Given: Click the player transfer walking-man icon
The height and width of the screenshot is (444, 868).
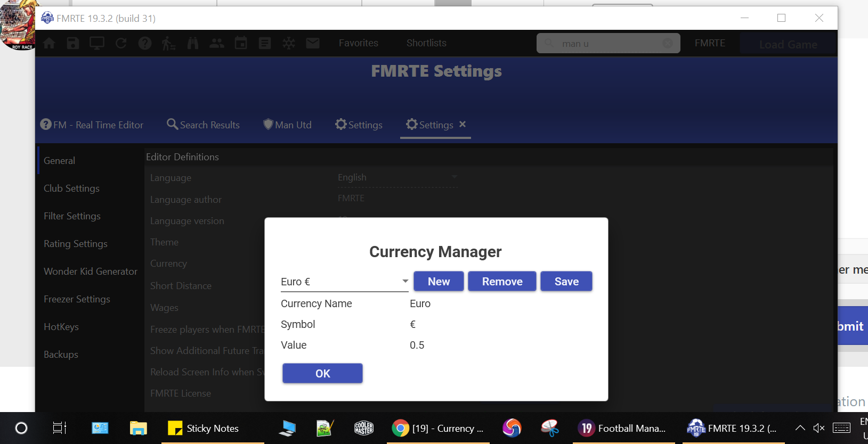Looking at the screenshot, I should 168,43.
